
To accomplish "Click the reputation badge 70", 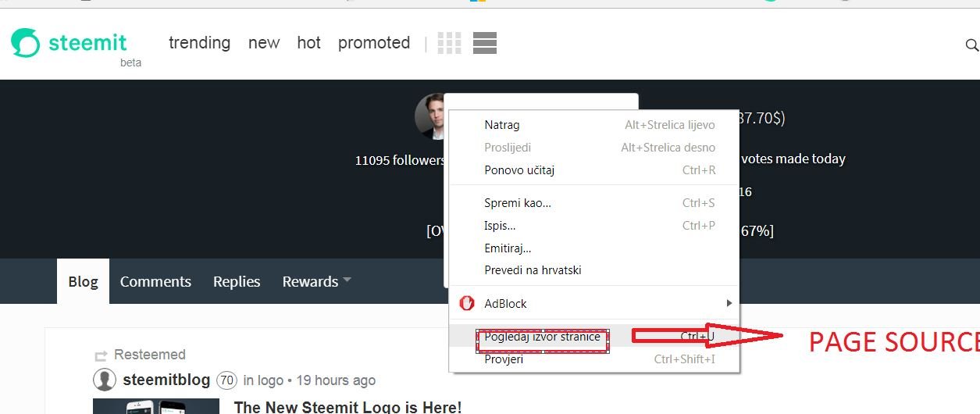I will coord(226,380).
